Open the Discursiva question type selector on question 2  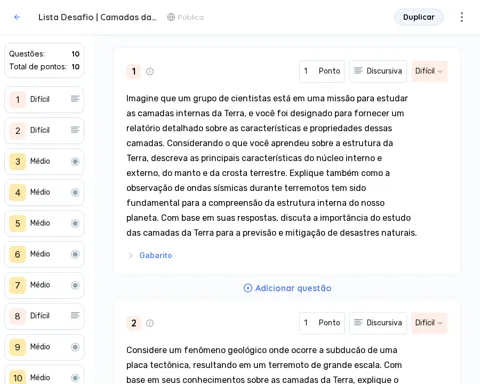[378, 323]
